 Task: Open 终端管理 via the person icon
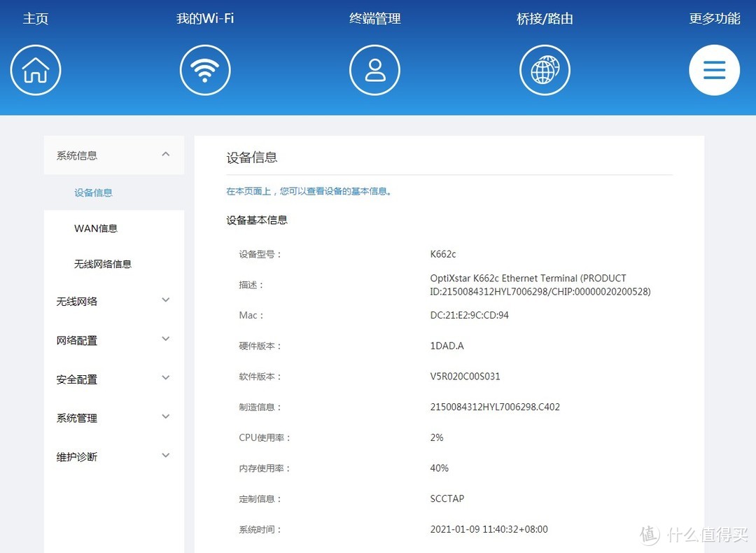[374, 70]
